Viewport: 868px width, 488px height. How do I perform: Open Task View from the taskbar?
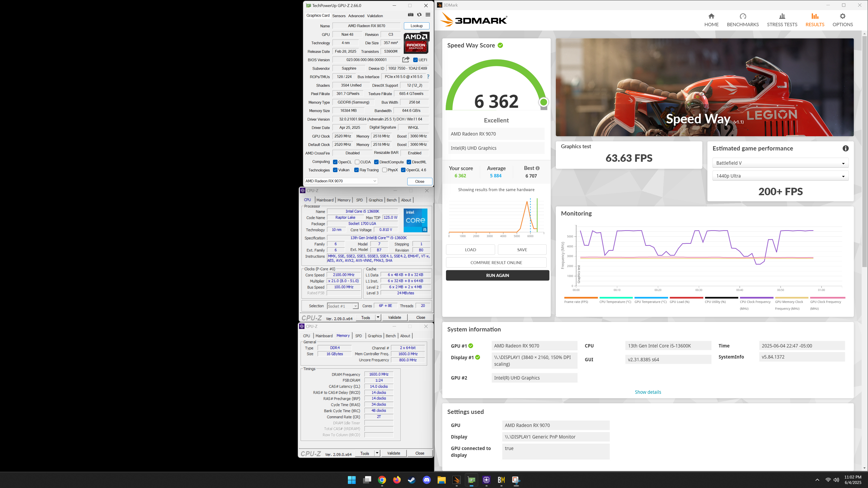[x=367, y=480]
